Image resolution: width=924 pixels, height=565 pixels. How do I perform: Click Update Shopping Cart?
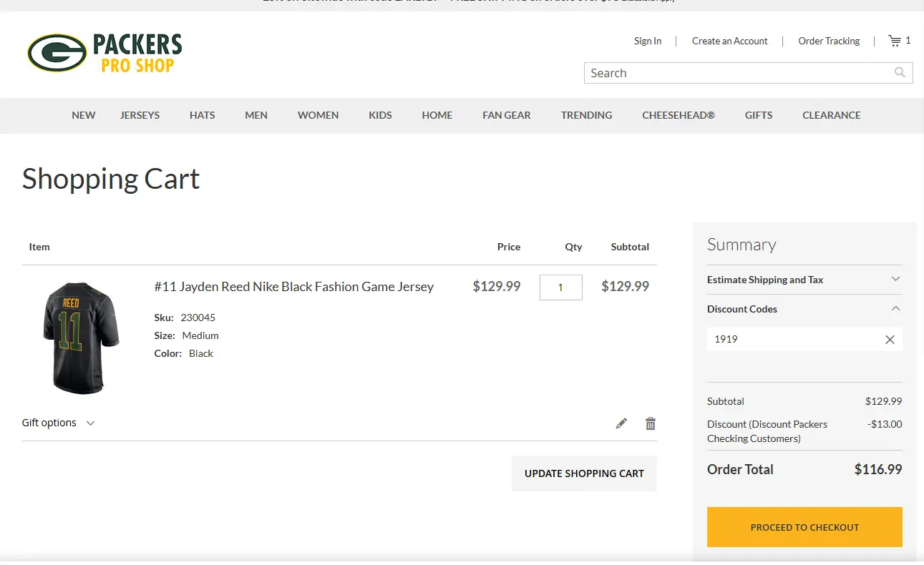584,473
